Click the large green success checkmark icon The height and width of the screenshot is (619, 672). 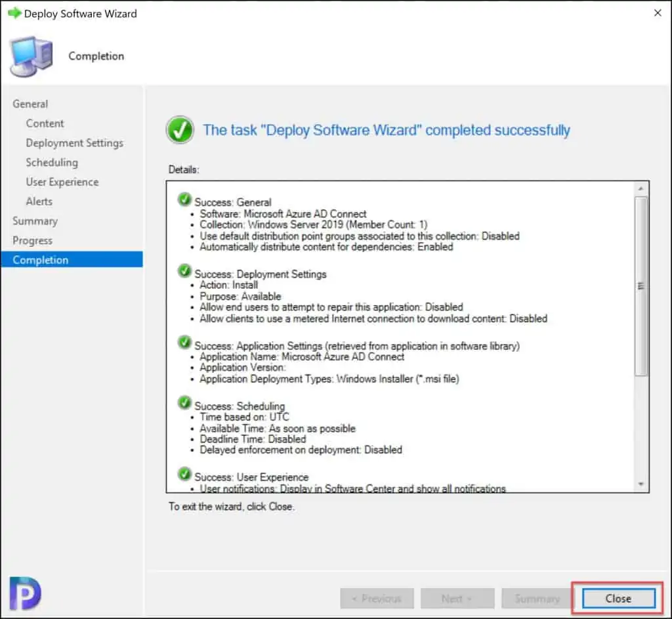pos(180,129)
